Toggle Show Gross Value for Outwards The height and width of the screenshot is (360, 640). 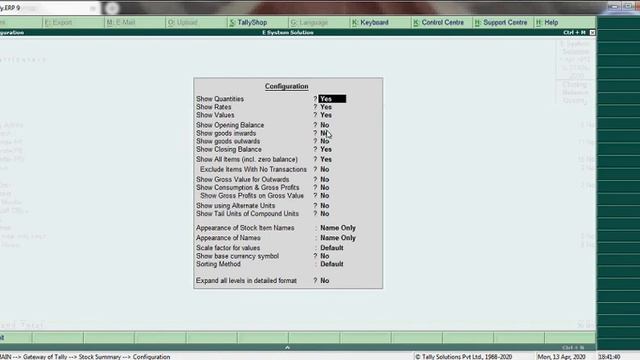[324, 179]
